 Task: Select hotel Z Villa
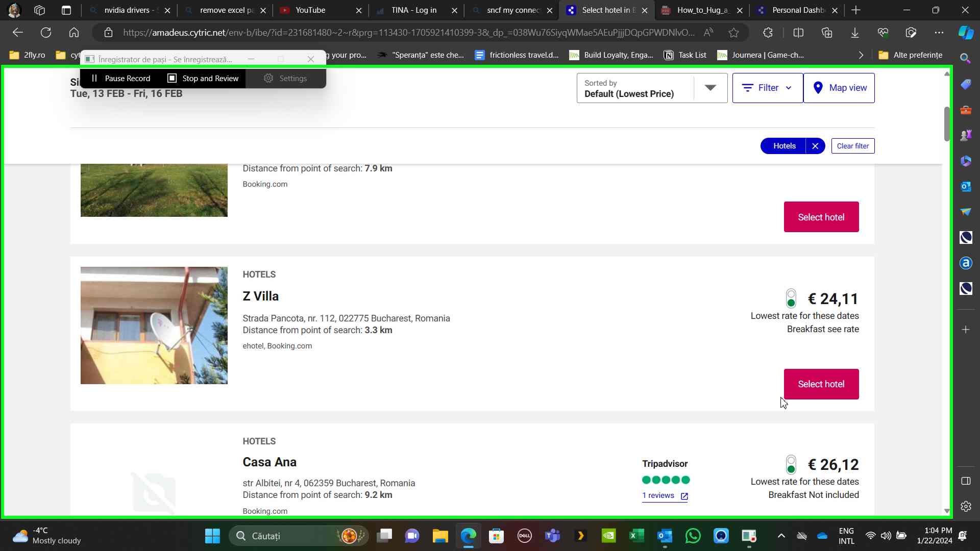[821, 384]
